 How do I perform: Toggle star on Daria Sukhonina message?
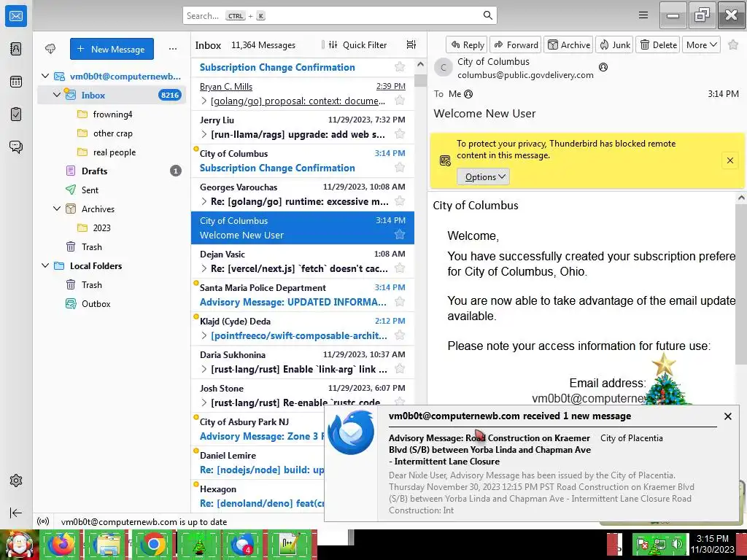[x=400, y=368]
